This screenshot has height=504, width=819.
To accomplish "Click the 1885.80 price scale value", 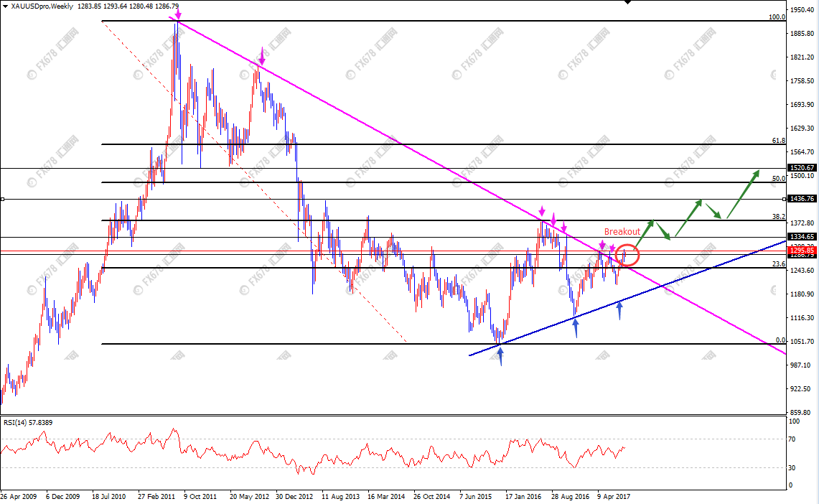I will (x=802, y=34).
